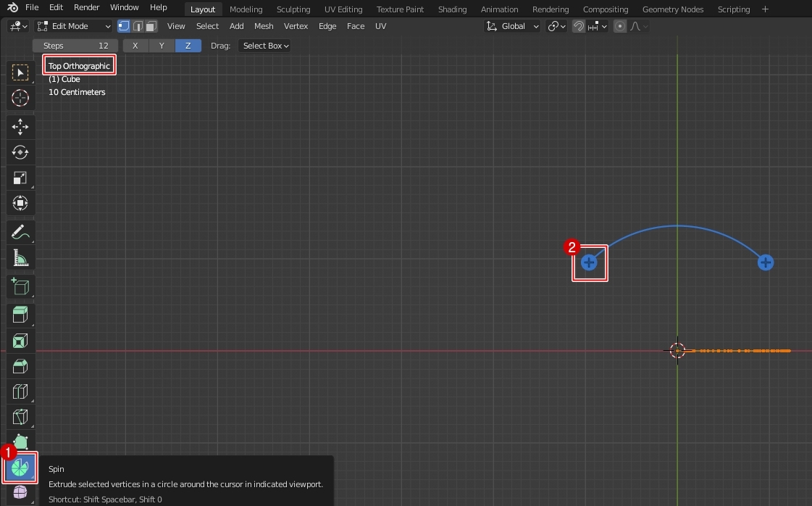Switch to the Modeling workspace tab
812x506 pixels.
[246, 9]
